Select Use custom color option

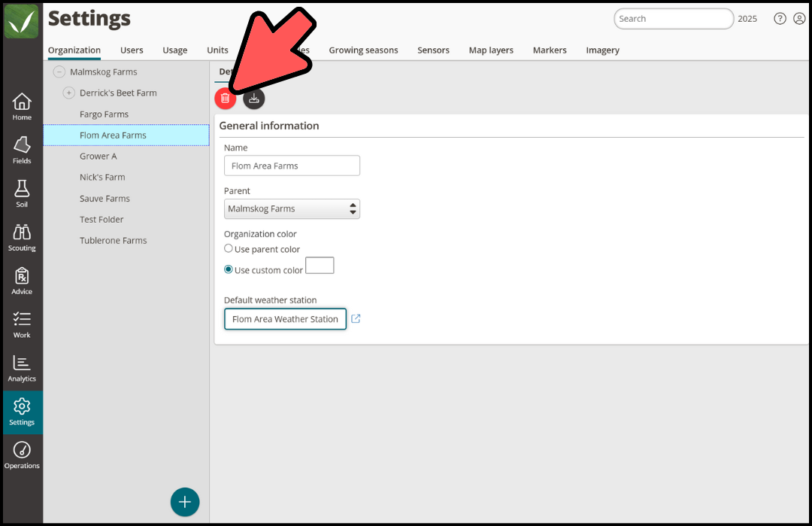pyautogui.click(x=229, y=269)
